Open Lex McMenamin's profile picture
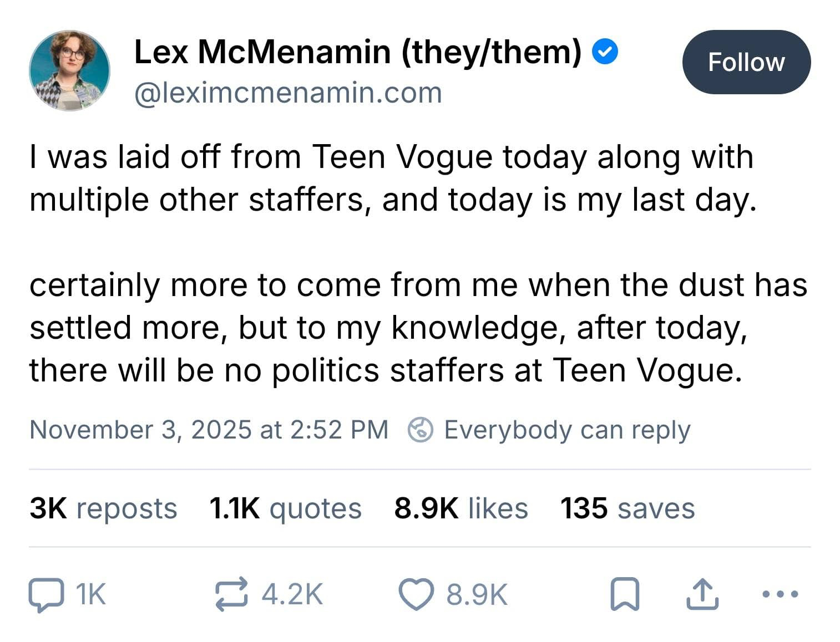This screenshot has height=642, width=840. [x=69, y=70]
